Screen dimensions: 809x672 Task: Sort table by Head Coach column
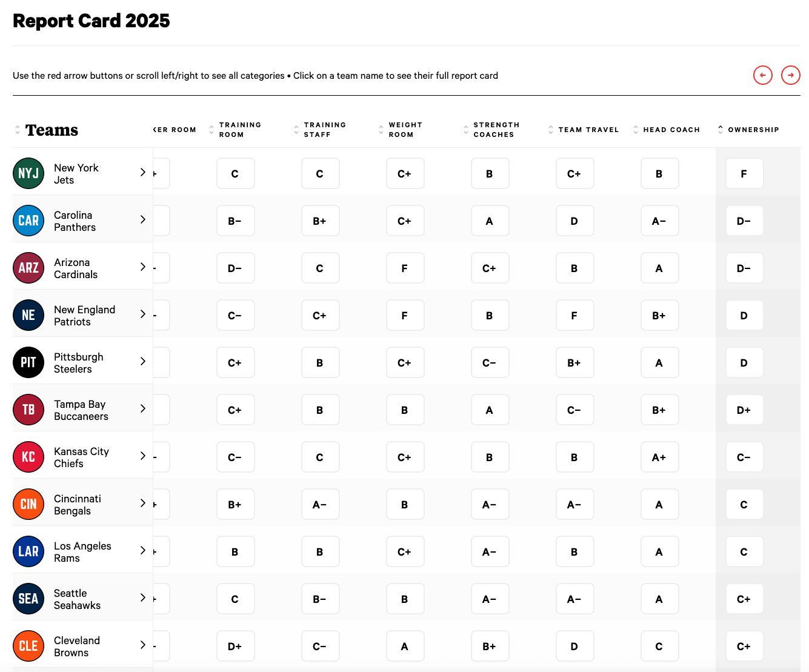[x=671, y=130]
